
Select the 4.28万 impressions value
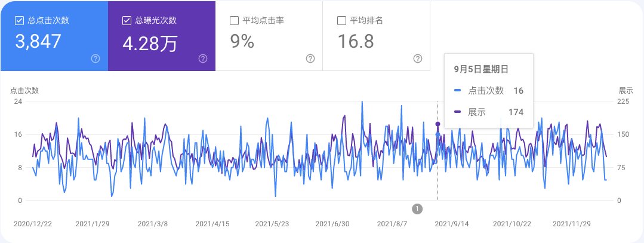[x=149, y=43]
